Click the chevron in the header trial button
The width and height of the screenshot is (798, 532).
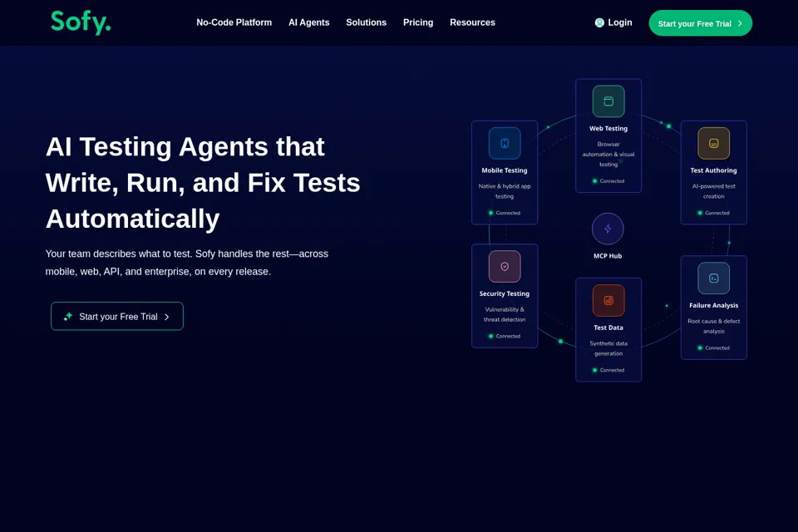(740, 23)
